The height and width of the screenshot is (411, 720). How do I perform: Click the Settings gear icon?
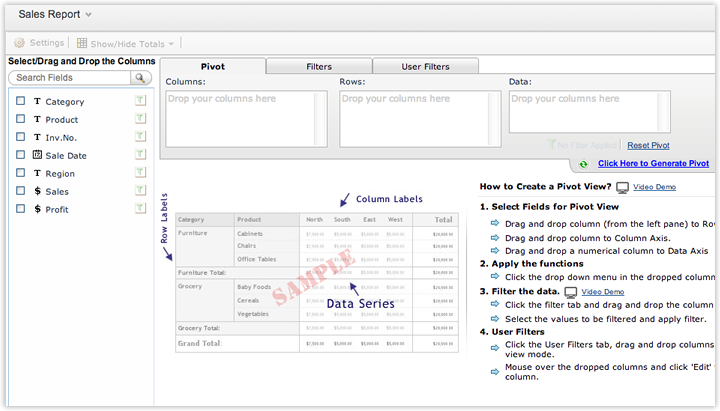point(20,43)
